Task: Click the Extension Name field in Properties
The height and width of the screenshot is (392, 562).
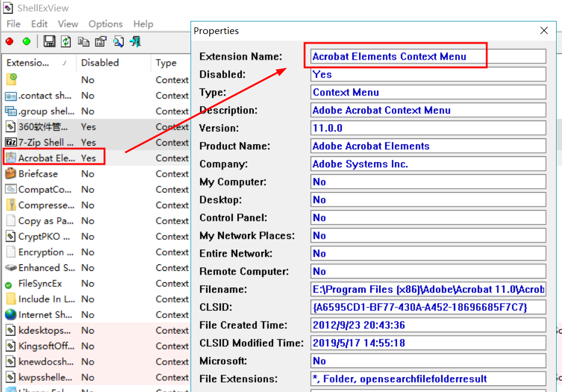Action: [x=428, y=57]
